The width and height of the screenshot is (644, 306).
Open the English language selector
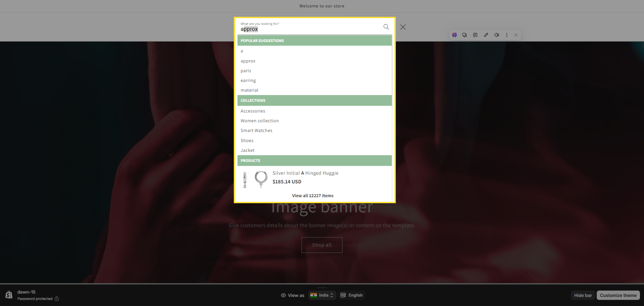(x=352, y=295)
